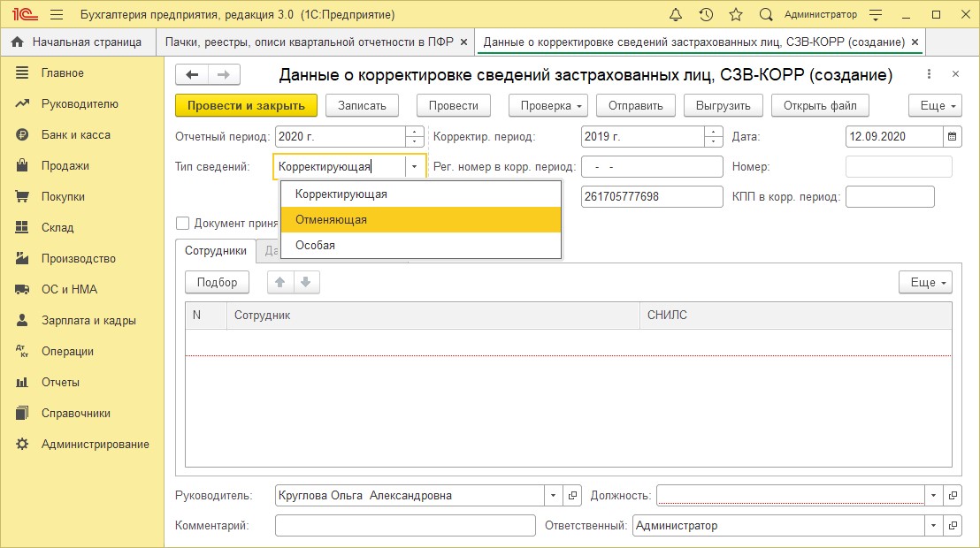The height and width of the screenshot is (548, 980).
Task: Toggle the Тип сведений dropdown arrow
Action: tap(414, 166)
